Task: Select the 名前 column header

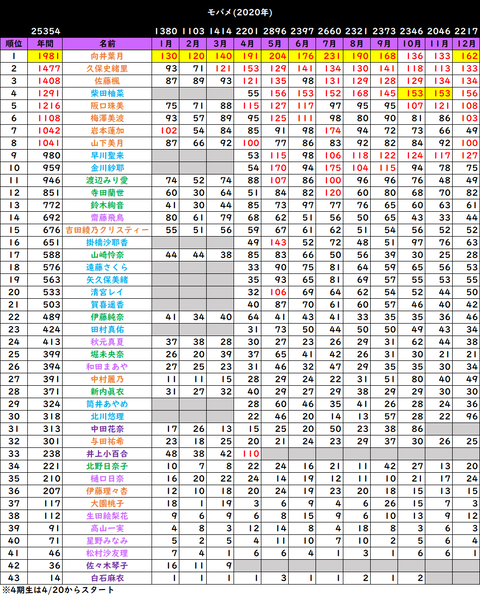Action: pos(107,44)
